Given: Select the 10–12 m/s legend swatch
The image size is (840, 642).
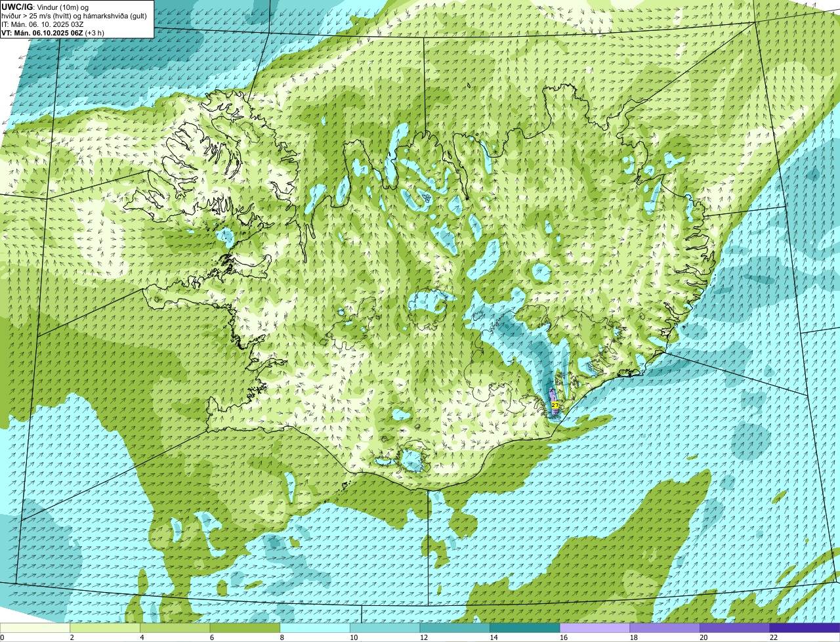Looking at the screenshot, I should [385, 628].
